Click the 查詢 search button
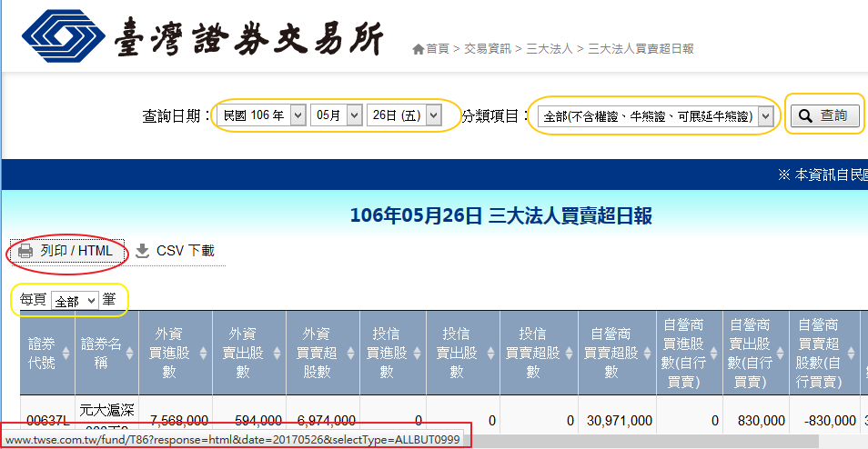The image size is (868, 449). click(x=825, y=115)
